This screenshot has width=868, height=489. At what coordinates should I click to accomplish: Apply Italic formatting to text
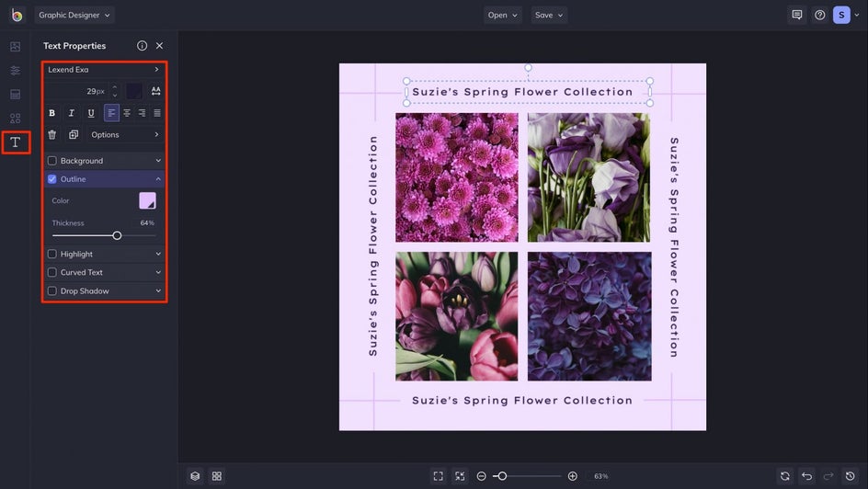pos(71,113)
